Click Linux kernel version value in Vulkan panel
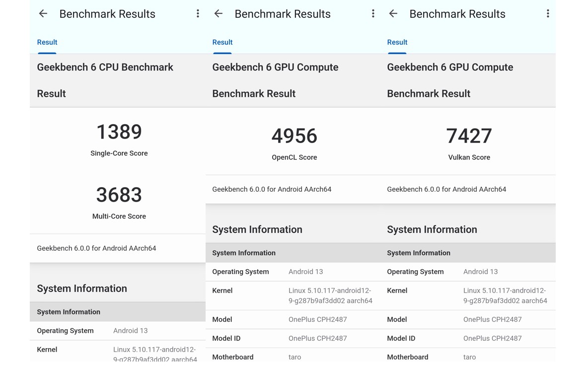 point(505,295)
